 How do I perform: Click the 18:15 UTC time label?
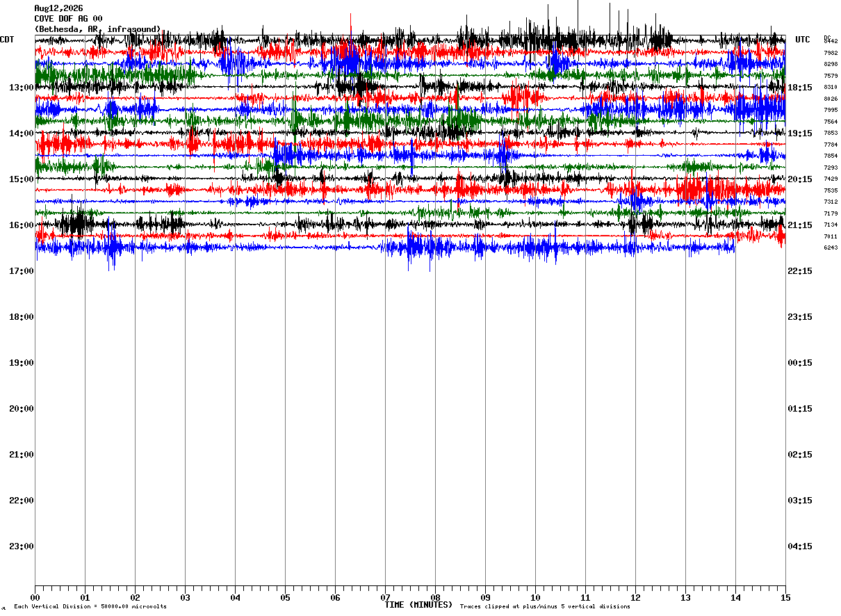799,88
